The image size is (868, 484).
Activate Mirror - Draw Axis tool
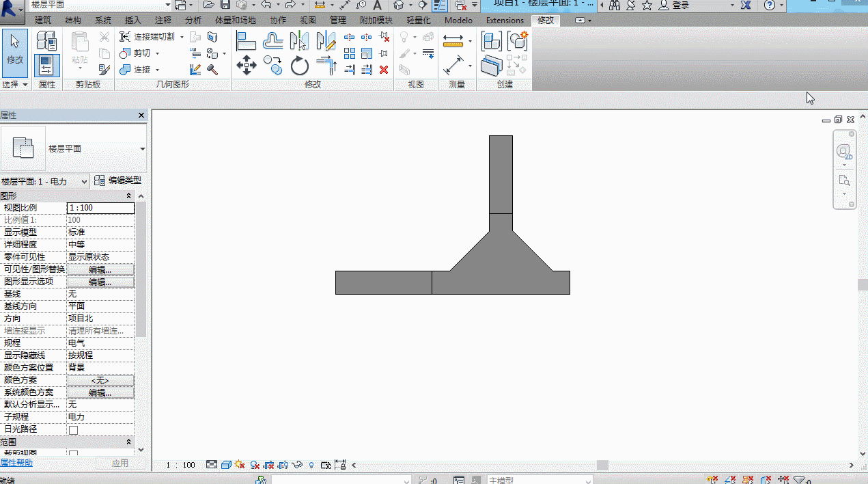[326, 41]
